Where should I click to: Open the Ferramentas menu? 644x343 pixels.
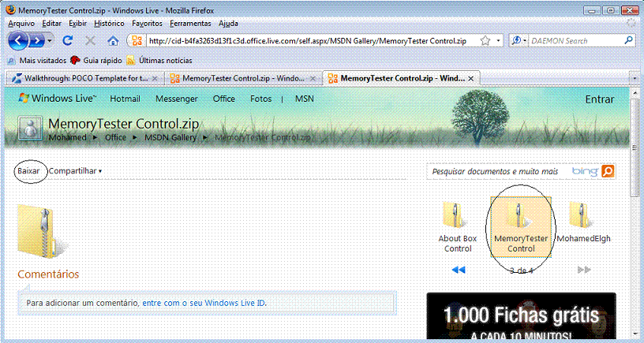pyautogui.click(x=190, y=24)
